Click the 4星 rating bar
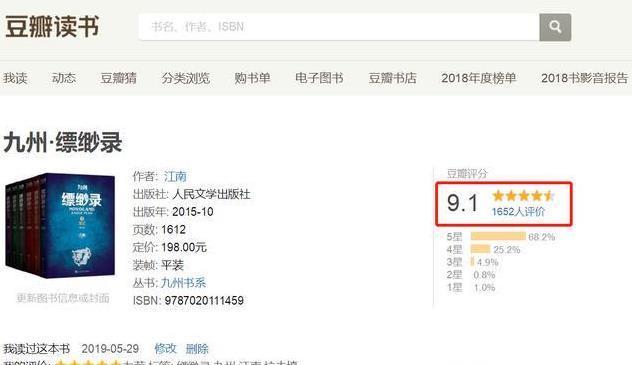Viewport: 632px width, 365px height. 480,249
